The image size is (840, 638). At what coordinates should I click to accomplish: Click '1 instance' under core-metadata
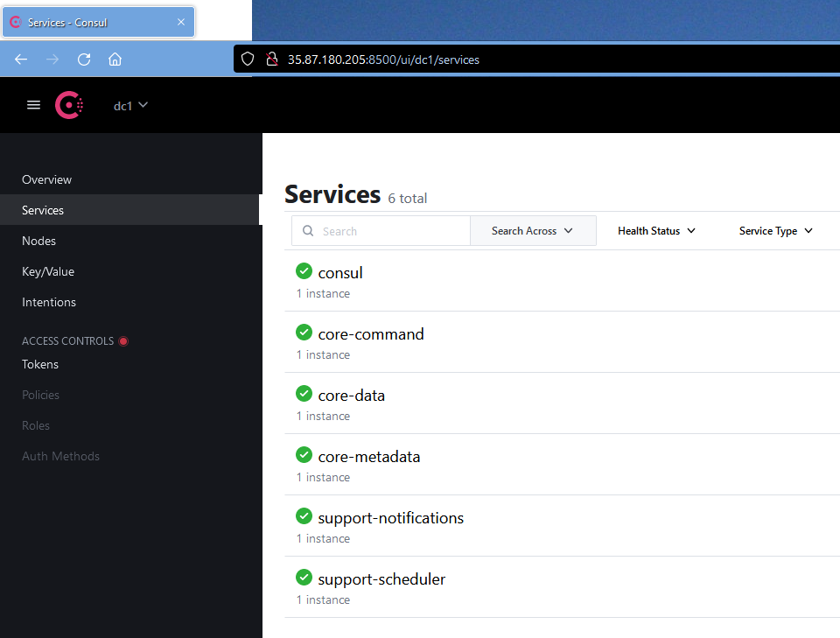323,477
